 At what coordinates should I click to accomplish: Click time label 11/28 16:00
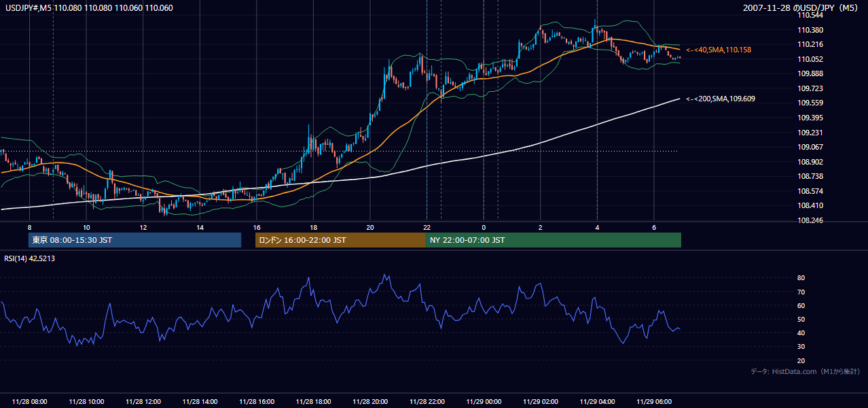(x=257, y=402)
